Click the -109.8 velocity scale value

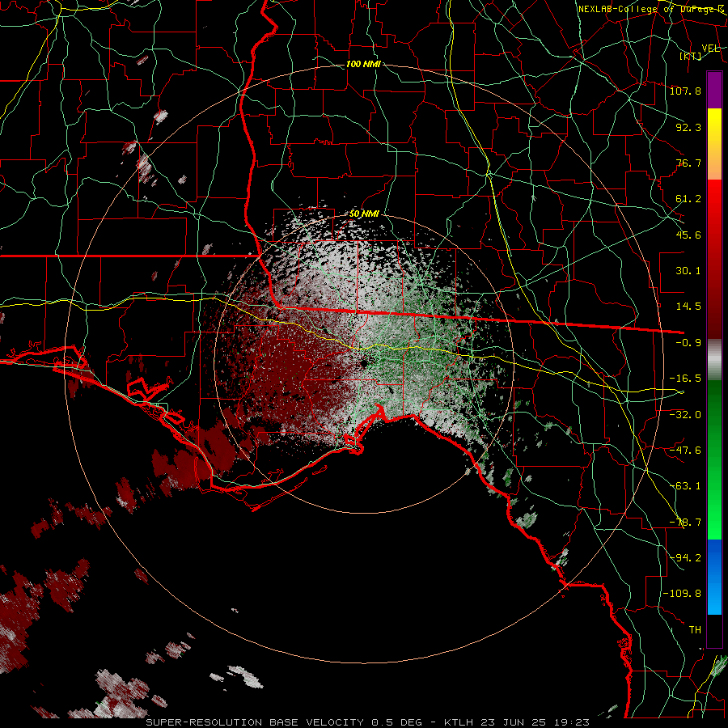(682, 594)
